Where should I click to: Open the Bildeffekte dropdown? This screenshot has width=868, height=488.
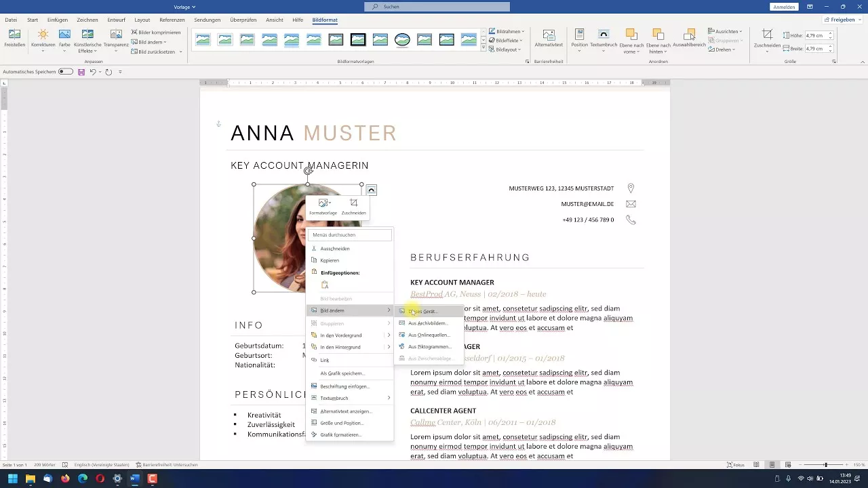507,41
